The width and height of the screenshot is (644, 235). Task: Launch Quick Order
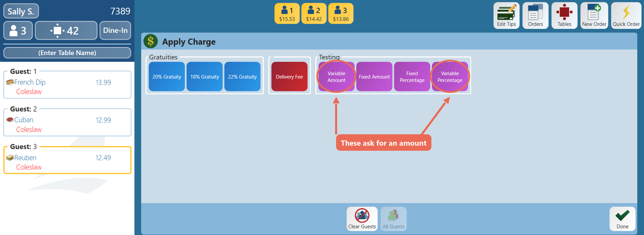click(x=626, y=15)
